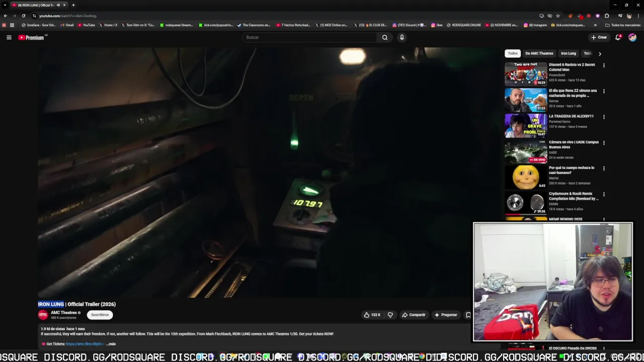Open the Gmail bookmark
This screenshot has width=644, height=362.
point(67,25)
